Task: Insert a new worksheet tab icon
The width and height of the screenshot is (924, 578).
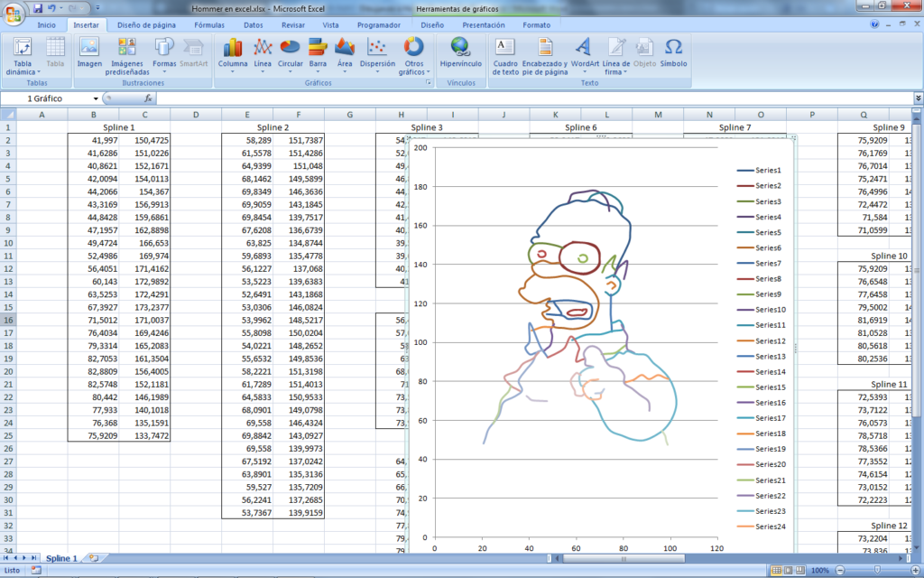Action: tap(94, 558)
